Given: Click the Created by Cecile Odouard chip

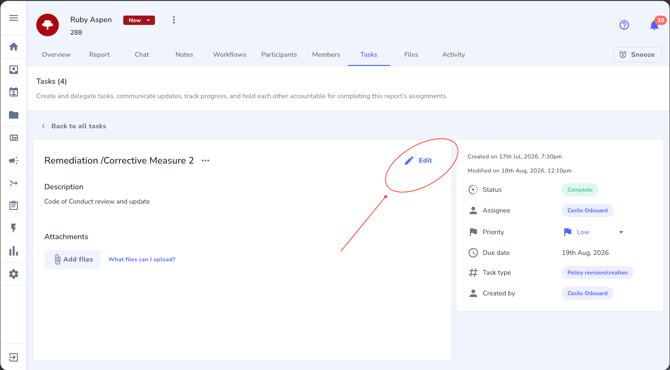Looking at the screenshot, I should coord(587,293).
